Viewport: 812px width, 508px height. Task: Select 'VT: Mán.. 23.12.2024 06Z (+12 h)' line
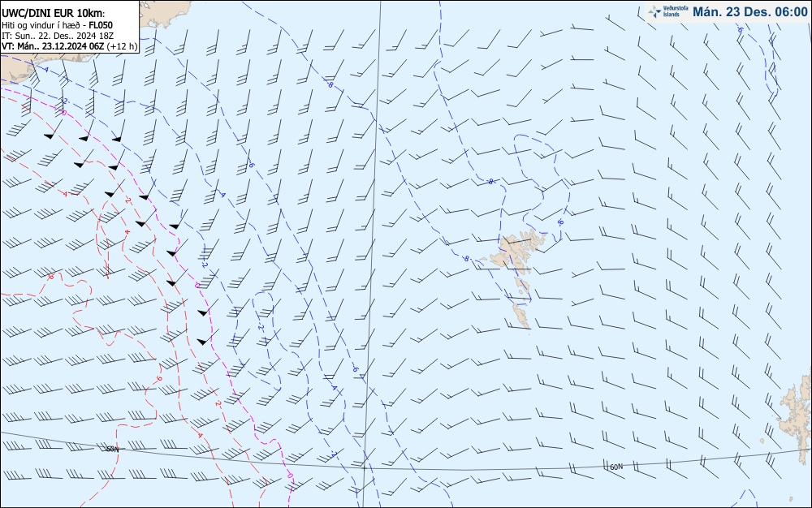point(69,46)
